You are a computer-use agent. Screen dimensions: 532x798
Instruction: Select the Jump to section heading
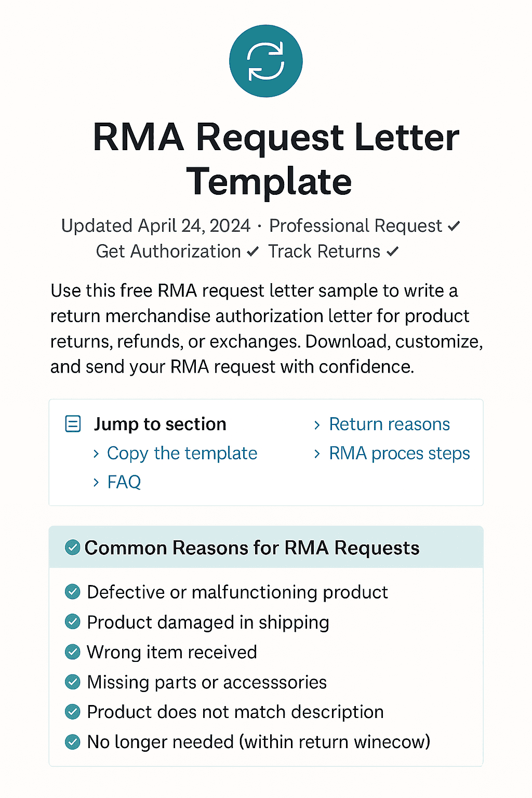(159, 423)
